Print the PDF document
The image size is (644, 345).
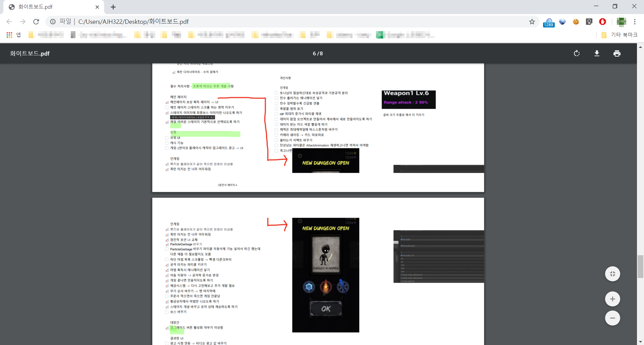(617, 53)
